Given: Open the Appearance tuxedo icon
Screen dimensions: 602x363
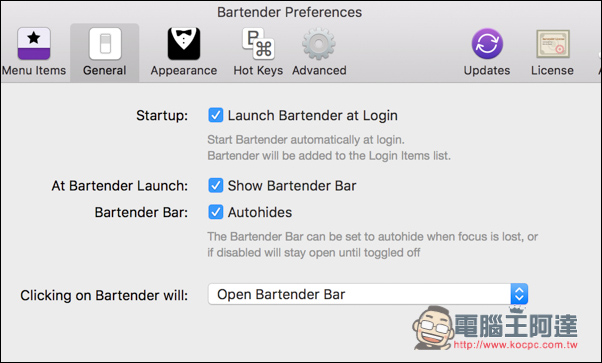Looking at the screenshot, I should point(184,44).
